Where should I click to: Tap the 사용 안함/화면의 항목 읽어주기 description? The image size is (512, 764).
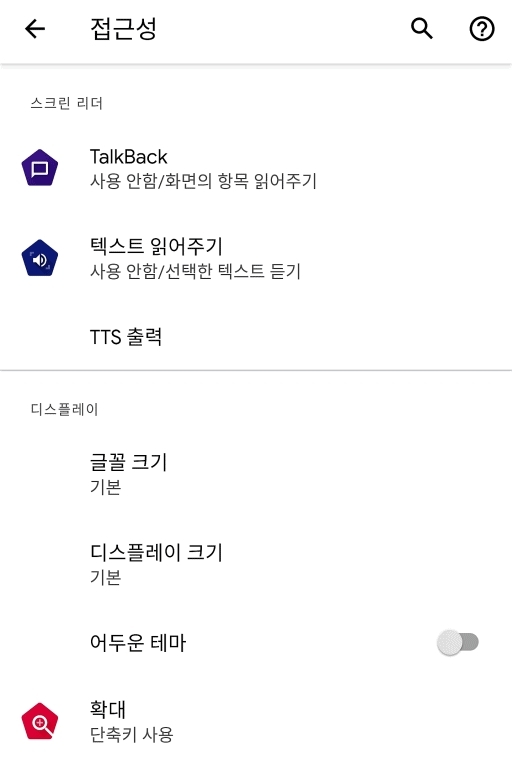(x=203, y=181)
